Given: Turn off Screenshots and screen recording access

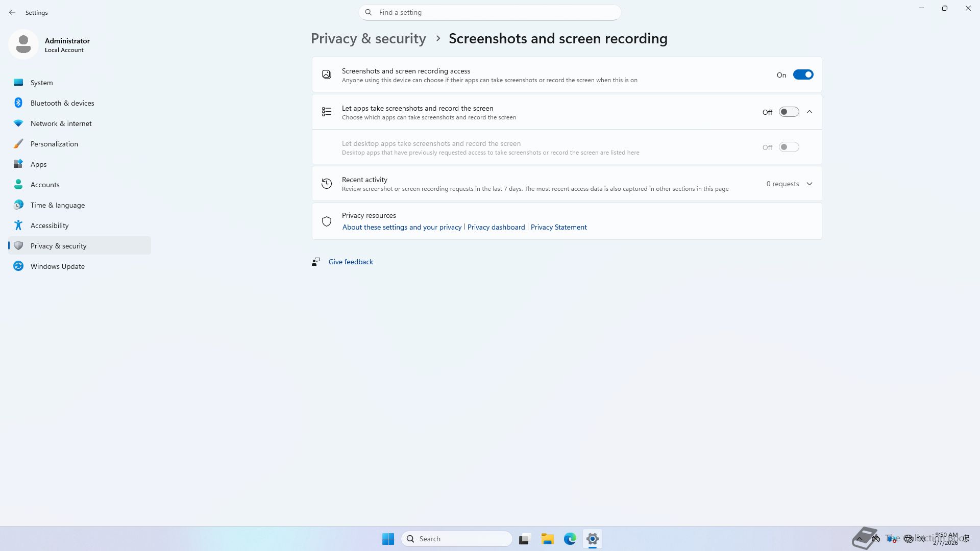Looking at the screenshot, I should tap(802, 75).
